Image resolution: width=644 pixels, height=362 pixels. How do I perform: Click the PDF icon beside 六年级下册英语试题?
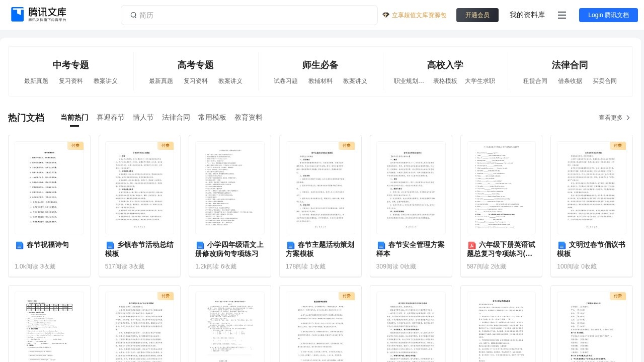click(x=472, y=245)
